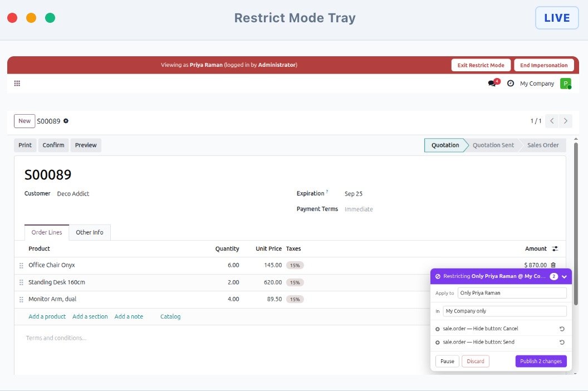Viewport: 588px width, 391px height.
Task: Click the bullet icon of Hide button: Send rule
Action: (x=437, y=342)
